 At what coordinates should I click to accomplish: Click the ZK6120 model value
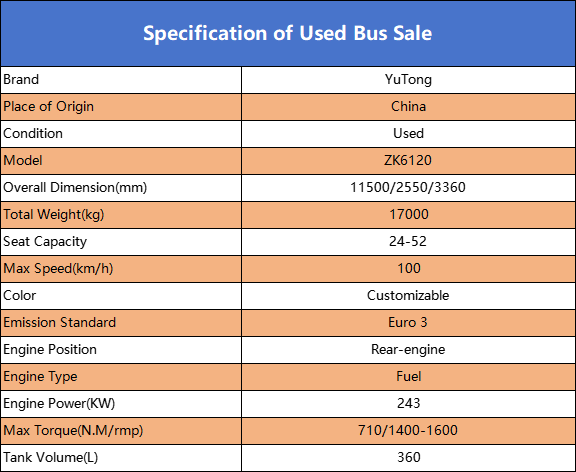[408, 161]
